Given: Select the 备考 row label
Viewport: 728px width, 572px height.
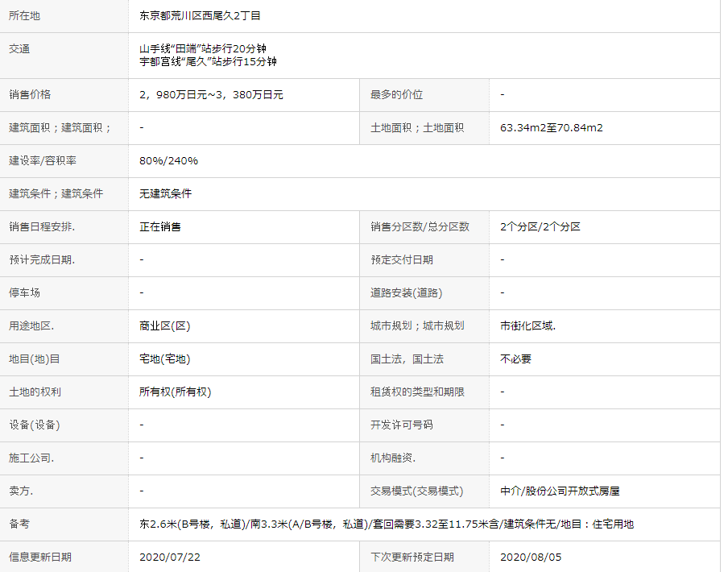Looking at the screenshot, I should (x=19, y=524).
